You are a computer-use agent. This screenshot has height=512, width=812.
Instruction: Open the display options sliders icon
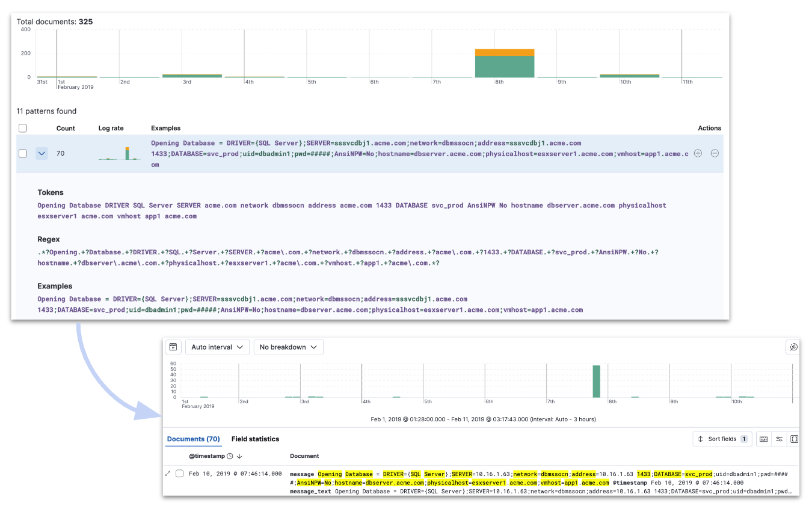pos(779,439)
